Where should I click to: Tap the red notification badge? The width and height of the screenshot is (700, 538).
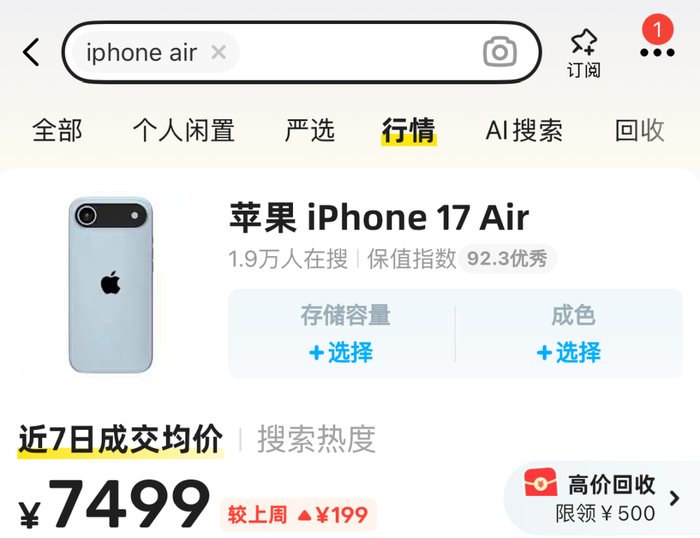(x=658, y=29)
